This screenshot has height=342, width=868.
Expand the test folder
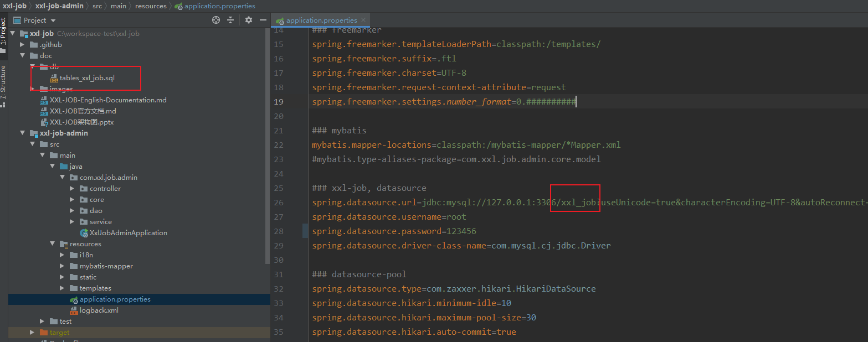click(42, 321)
